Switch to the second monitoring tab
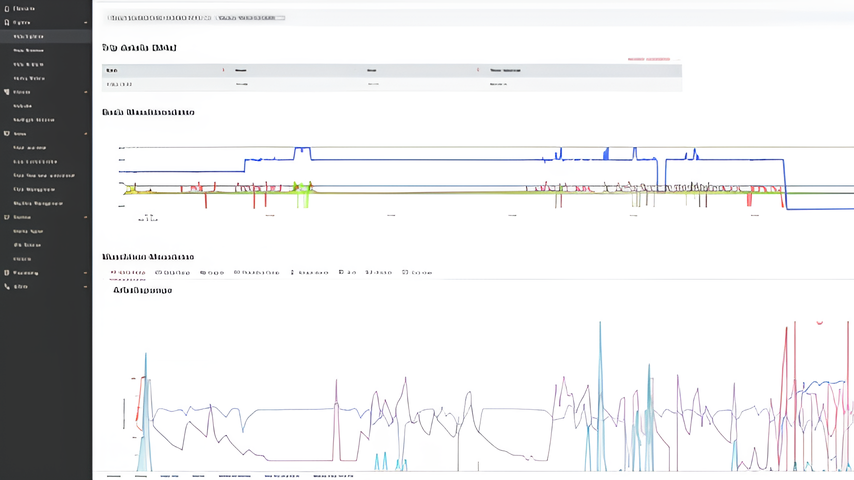854x480 pixels. click(x=173, y=272)
